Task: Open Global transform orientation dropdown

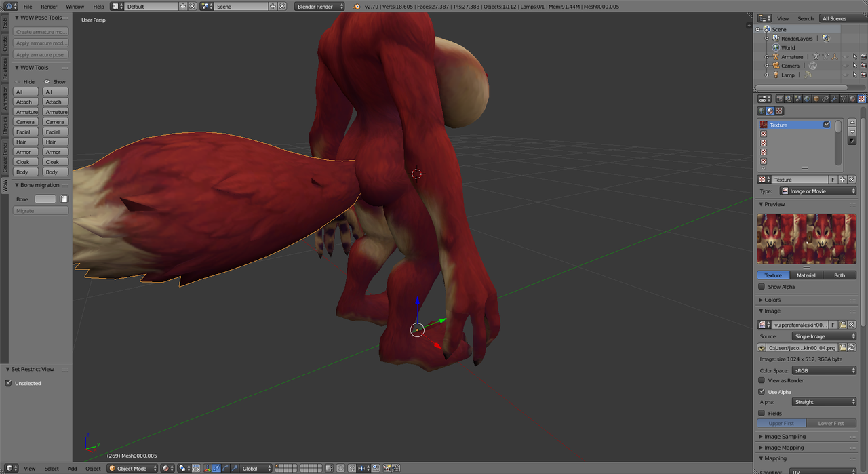Action: click(x=256, y=469)
